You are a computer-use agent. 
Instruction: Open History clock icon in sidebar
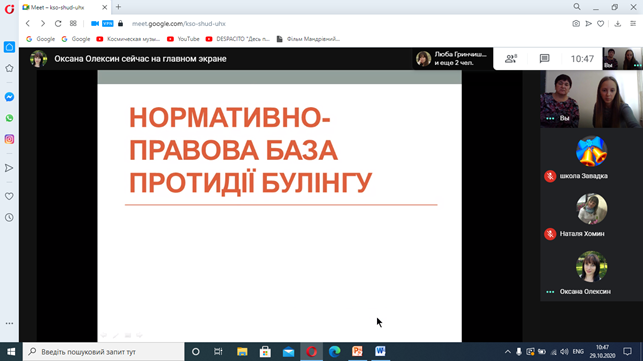[9, 217]
